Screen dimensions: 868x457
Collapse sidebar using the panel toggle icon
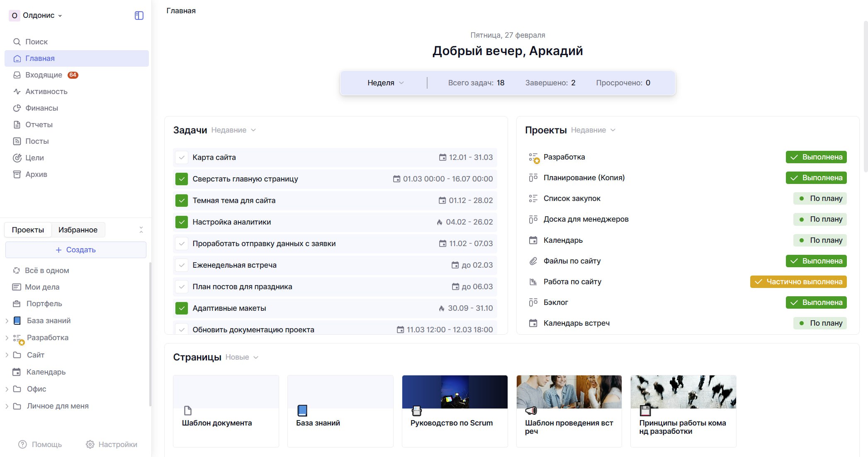(139, 15)
